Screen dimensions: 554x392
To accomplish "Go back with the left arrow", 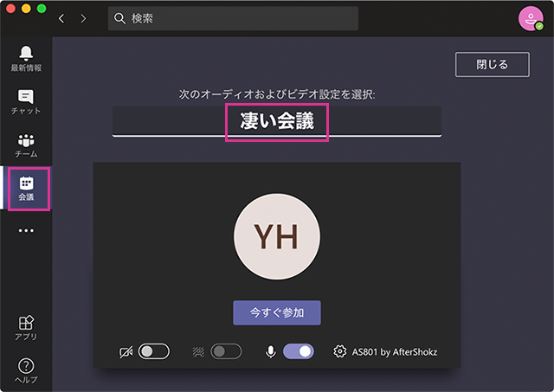I will [61, 18].
